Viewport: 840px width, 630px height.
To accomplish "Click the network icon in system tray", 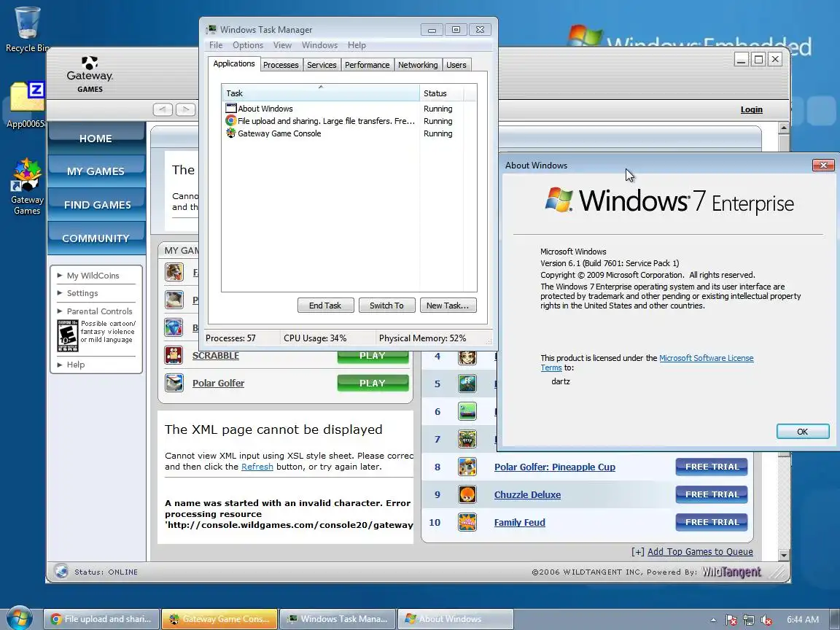I will pos(748,620).
